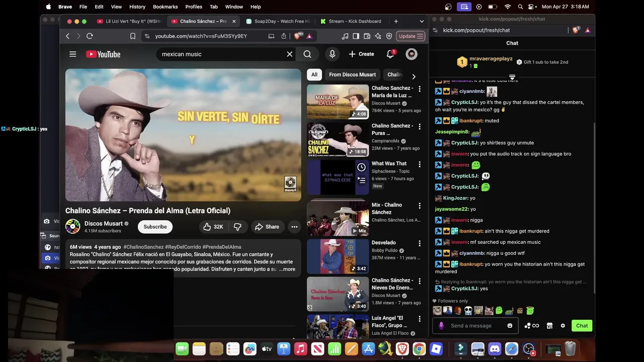Open the Bookmarks menu in the menu bar
The height and width of the screenshot is (362, 644).
click(x=165, y=7)
